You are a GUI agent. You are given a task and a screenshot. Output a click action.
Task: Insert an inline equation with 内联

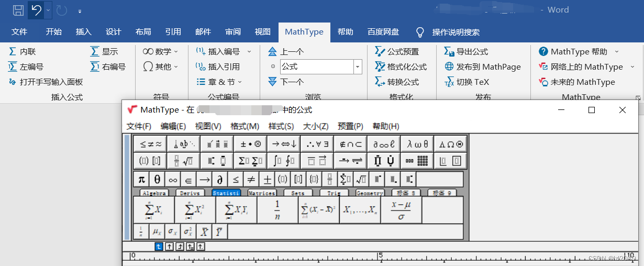[x=23, y=51]
